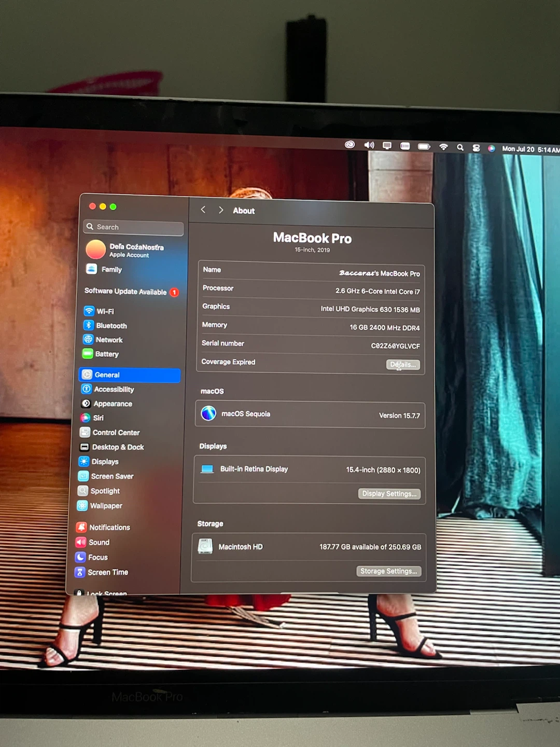Image resolution: width=560 pixels, height=747 pixels.
Task: Click the Display Settings... button
Action: coord(389,493)
